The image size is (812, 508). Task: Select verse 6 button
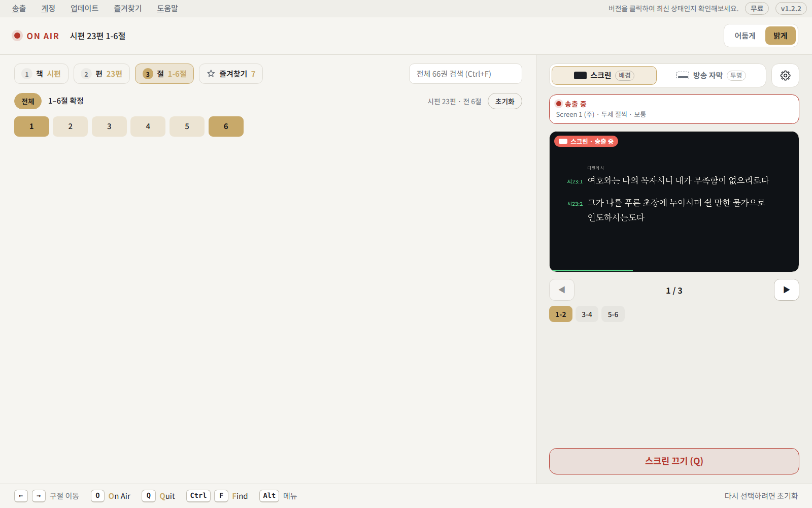tap(226, 126)
